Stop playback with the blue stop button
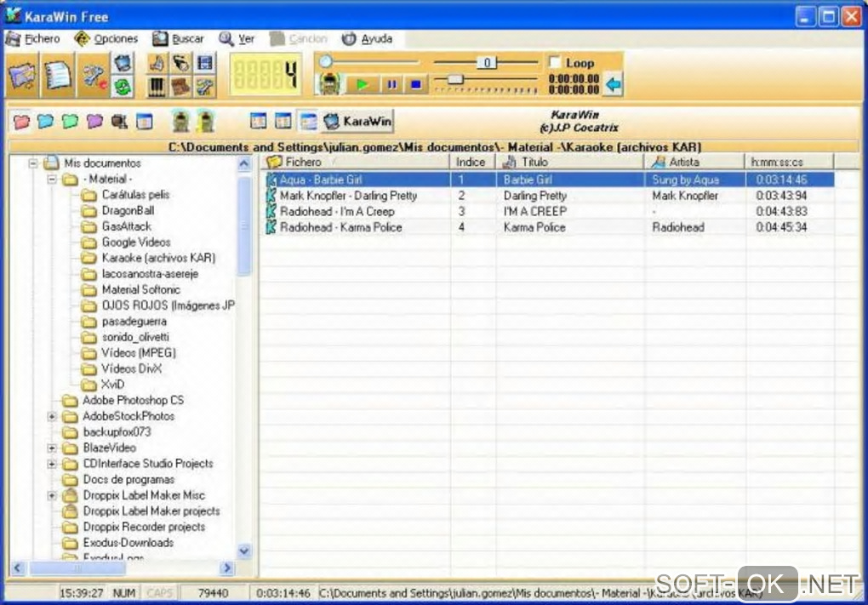 point(416,84)
